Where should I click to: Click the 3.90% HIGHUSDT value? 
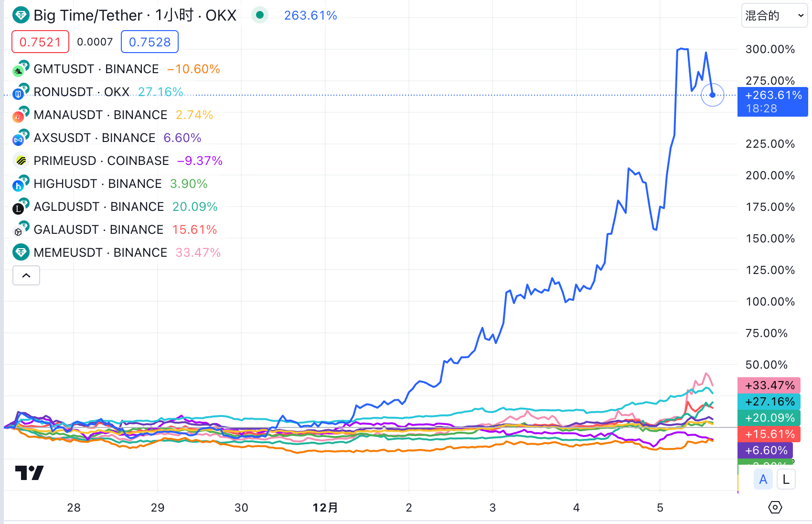pyautogui.click(x=189, y=184)
